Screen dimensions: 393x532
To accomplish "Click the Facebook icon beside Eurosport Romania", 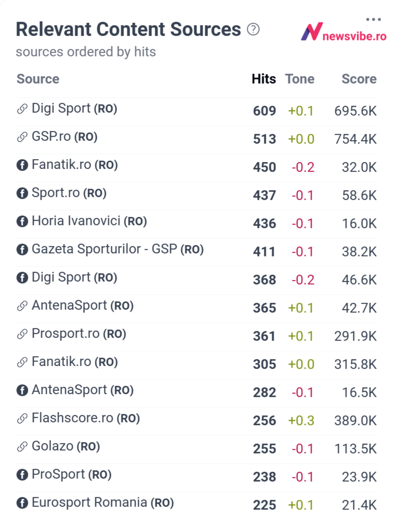I will [x=22, y=503].
